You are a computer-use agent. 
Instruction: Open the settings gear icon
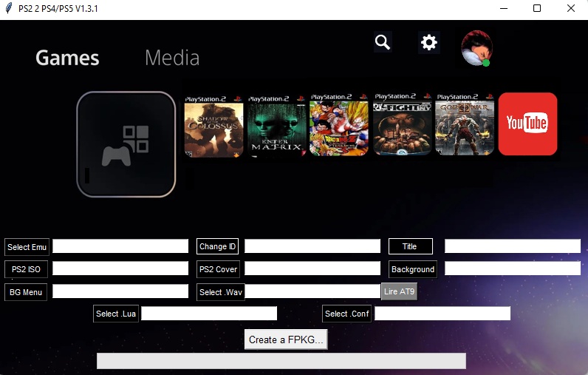pos(428,42)
